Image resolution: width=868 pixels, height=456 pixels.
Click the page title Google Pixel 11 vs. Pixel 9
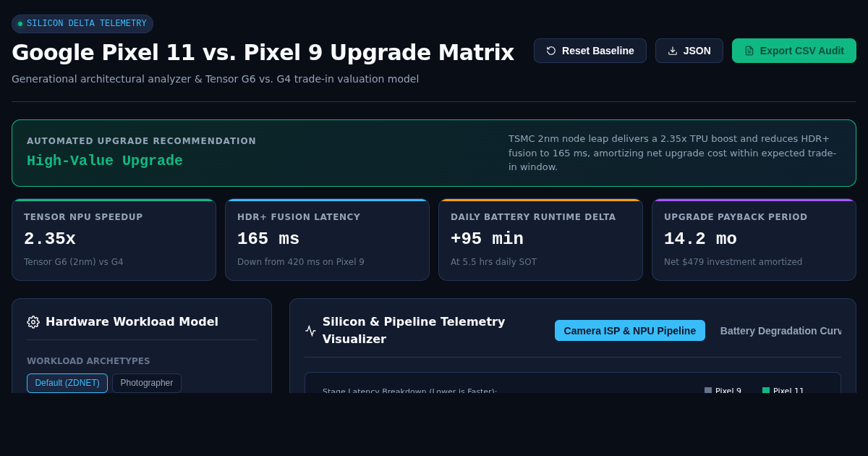(263, 52)
